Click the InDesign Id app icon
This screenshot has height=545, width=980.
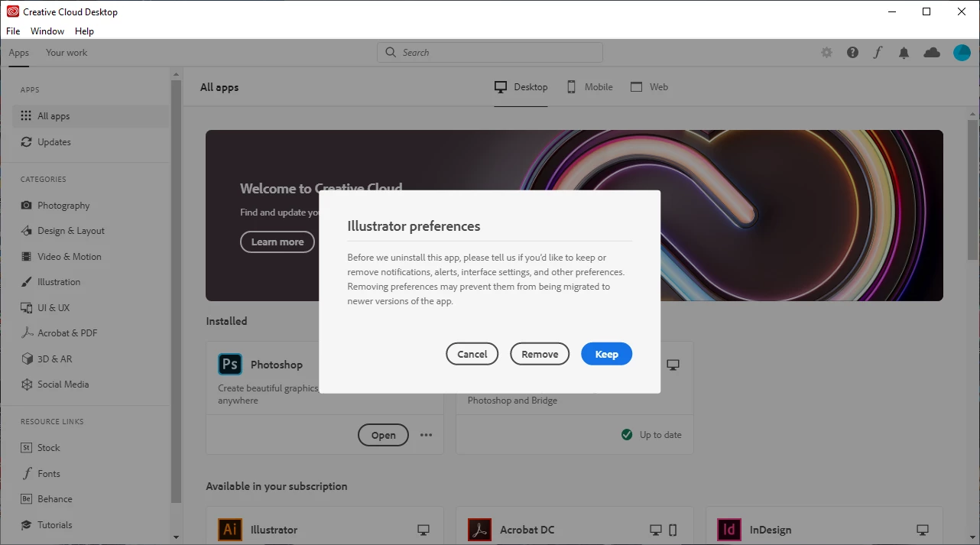pos(729,530)
